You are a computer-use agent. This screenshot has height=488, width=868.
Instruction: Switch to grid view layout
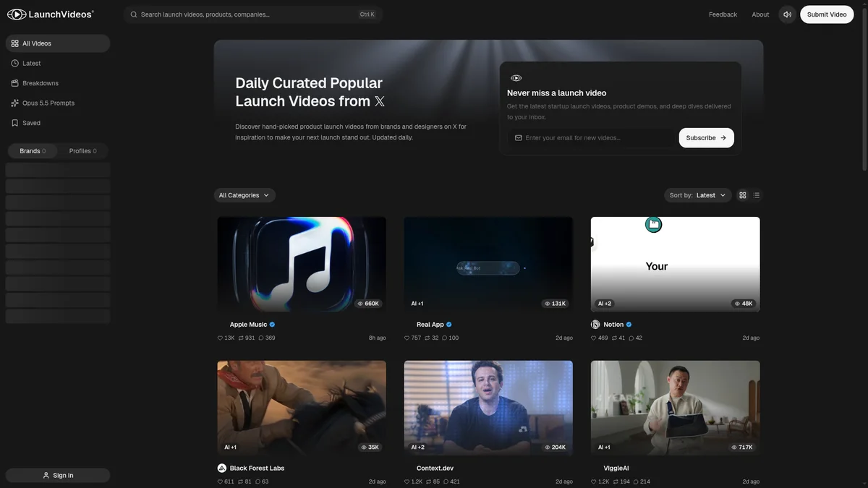[742, 195]
